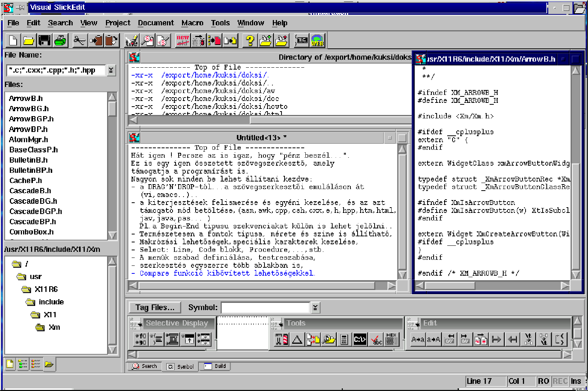Click the Line 17 status bar field
Viewport: 588px width, 391px height.
point(485,381)
